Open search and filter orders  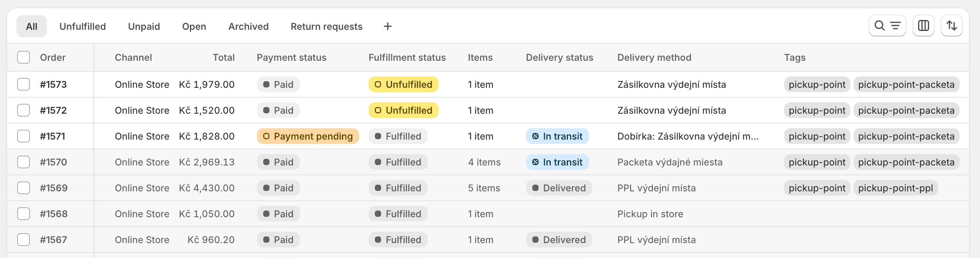[x=887, y=26]
